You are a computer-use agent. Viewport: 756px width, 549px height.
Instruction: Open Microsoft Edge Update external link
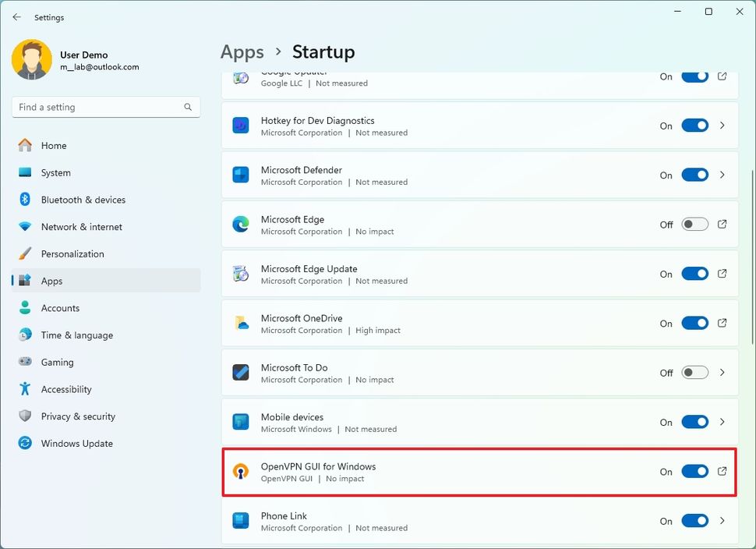click(722, 274)
